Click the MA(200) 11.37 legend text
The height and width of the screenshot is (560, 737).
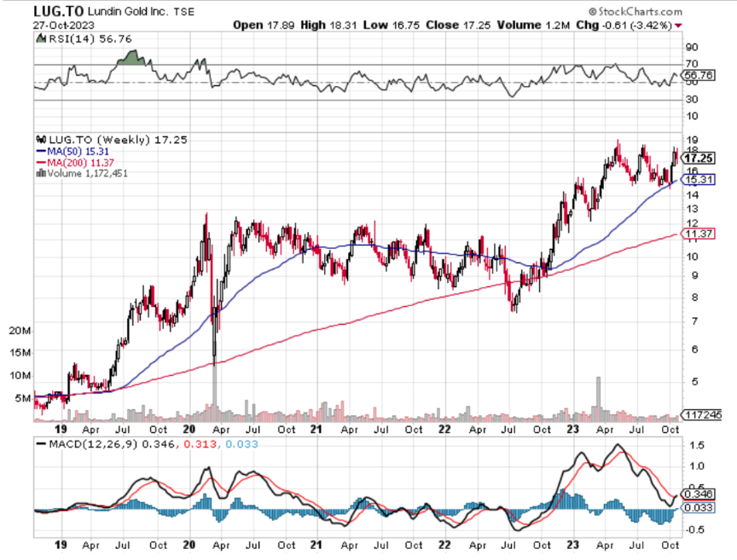coord(81,163)
